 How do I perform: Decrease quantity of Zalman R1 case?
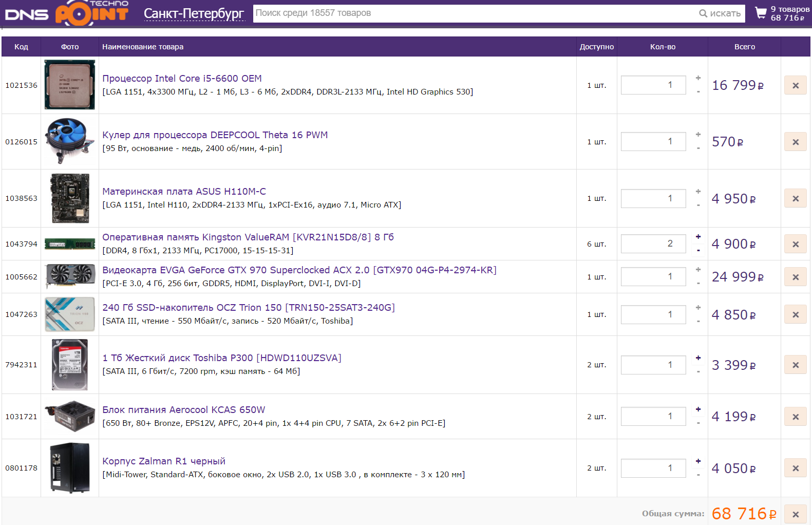[x=698, y=475]
